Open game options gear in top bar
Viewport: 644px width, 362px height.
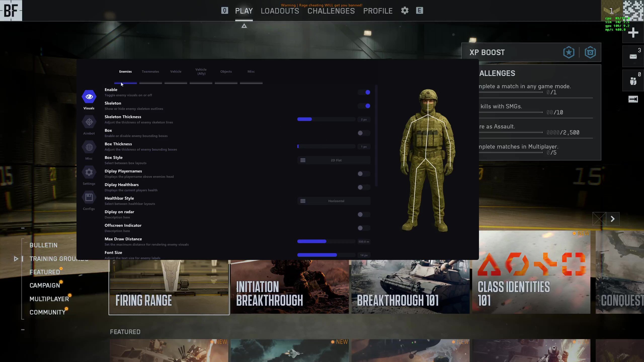pyautogui.click(x=405, y=11)
